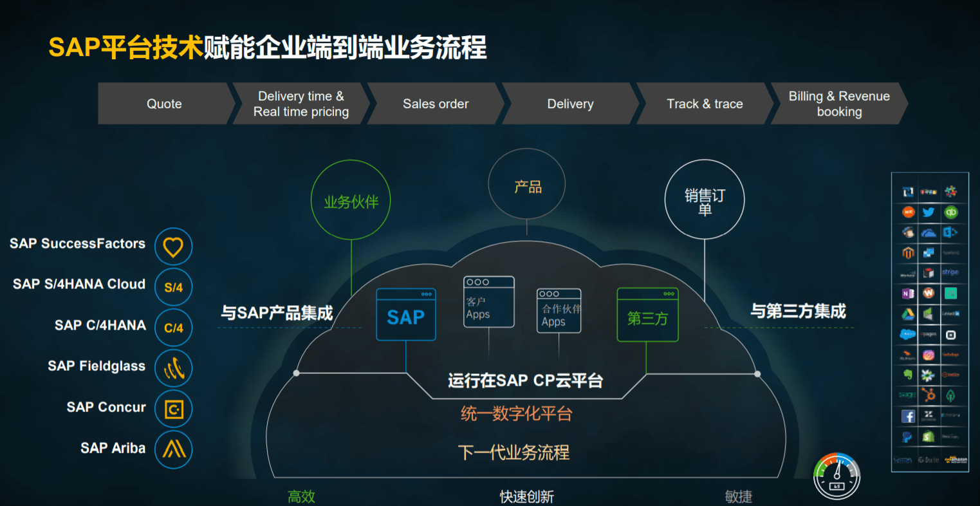
Task: Open the SAP Fieldglass icon
Action: click(x=173, y=368)
